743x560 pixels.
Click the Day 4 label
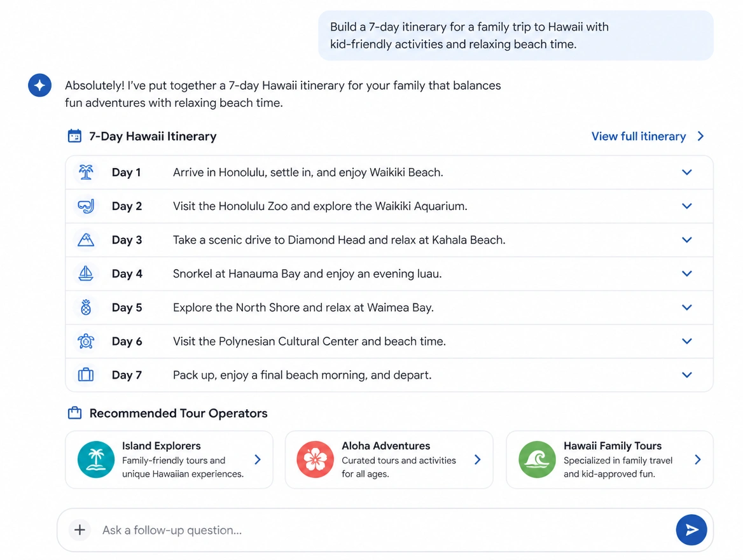pyautogui.click(x=127, y=274)
